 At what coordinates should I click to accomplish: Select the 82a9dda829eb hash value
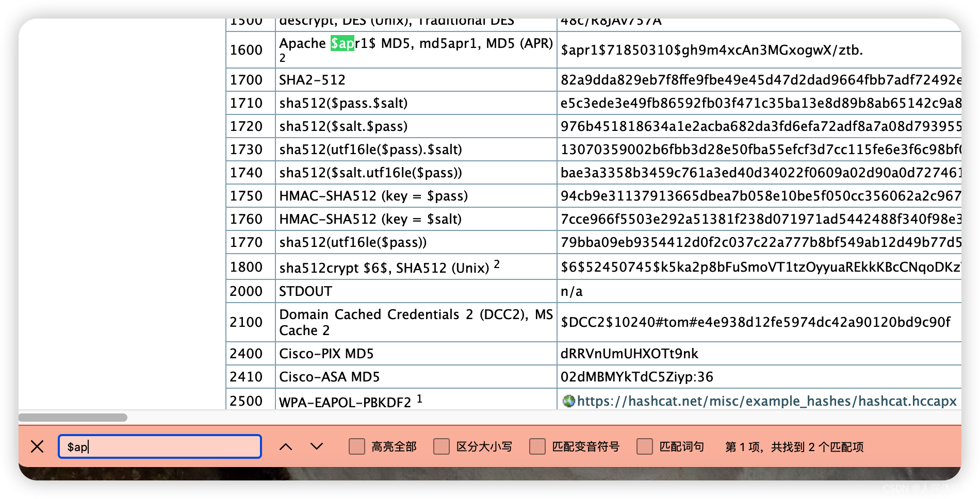761,80
